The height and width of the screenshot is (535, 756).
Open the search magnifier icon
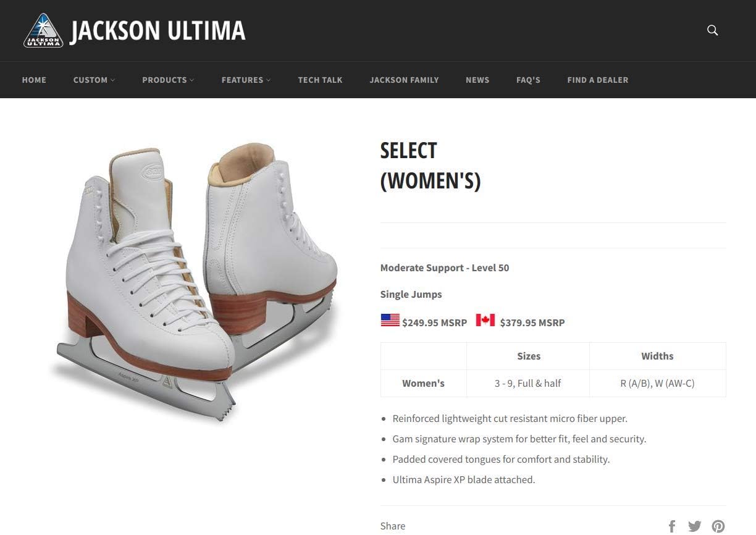coord(712,30)
